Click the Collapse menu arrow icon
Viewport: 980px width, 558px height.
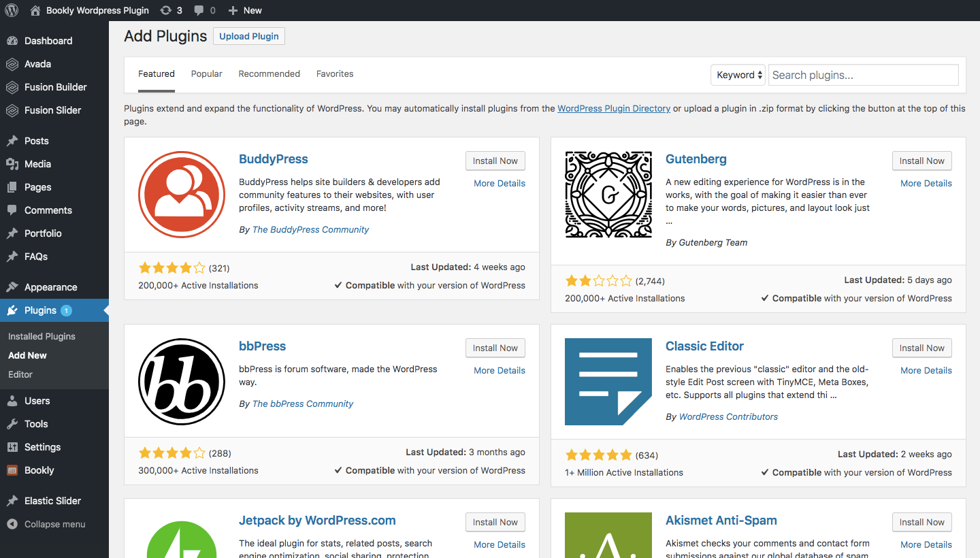pyautogui.click(x=12, y=524)
